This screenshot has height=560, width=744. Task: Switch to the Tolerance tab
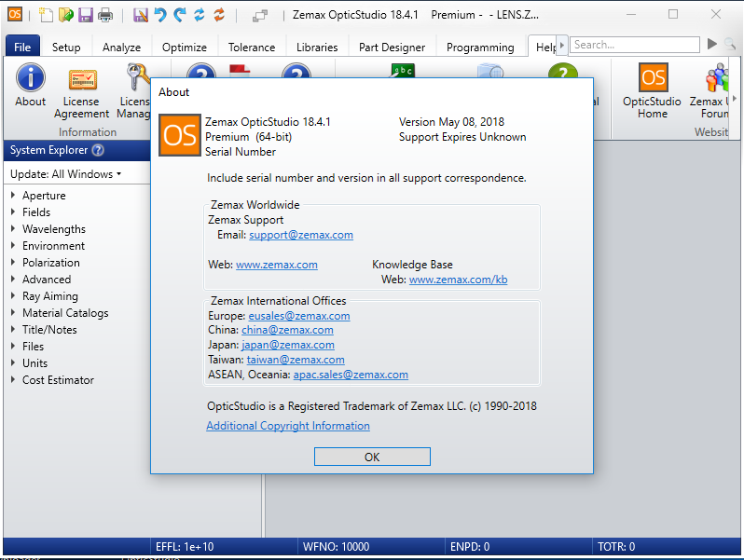252,47
